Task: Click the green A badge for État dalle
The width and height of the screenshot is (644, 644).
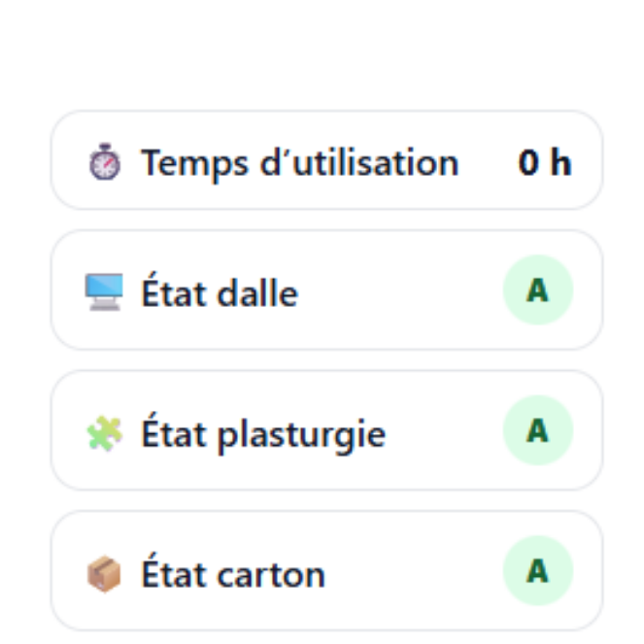Action: [x=537, y=290]
